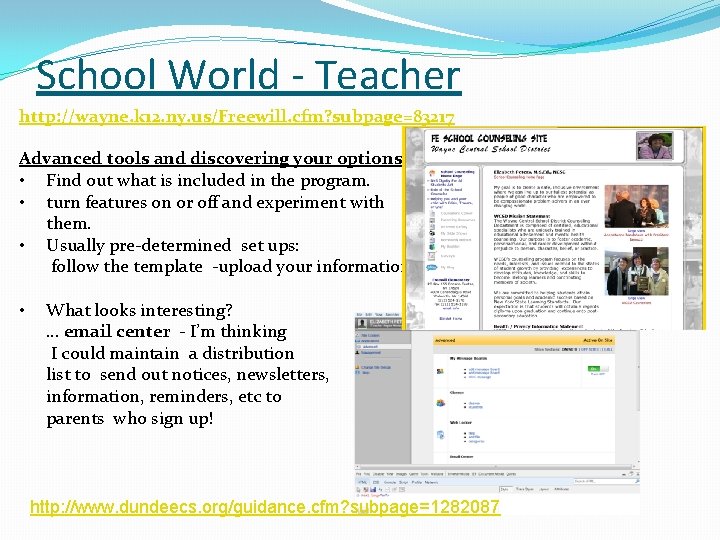
Task: Open the dundeecs.org guidance.cfm link
Action: (265, 507)
